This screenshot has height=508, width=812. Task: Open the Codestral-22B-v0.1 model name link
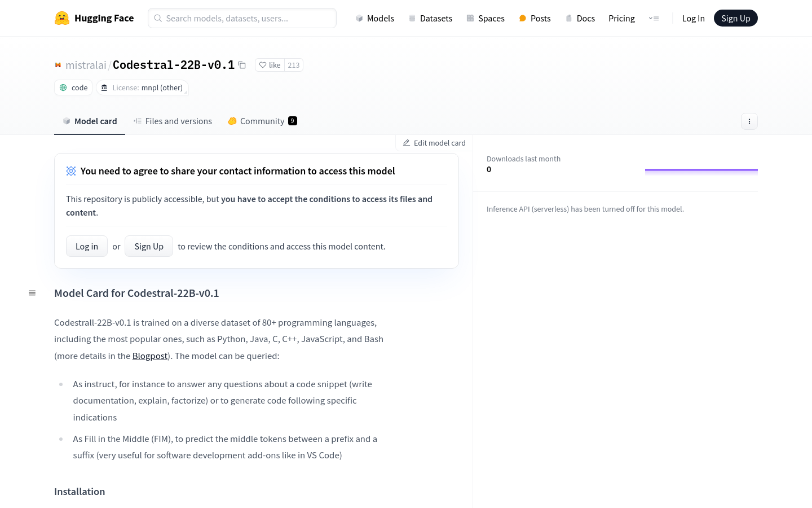click(x=174, y=65)
